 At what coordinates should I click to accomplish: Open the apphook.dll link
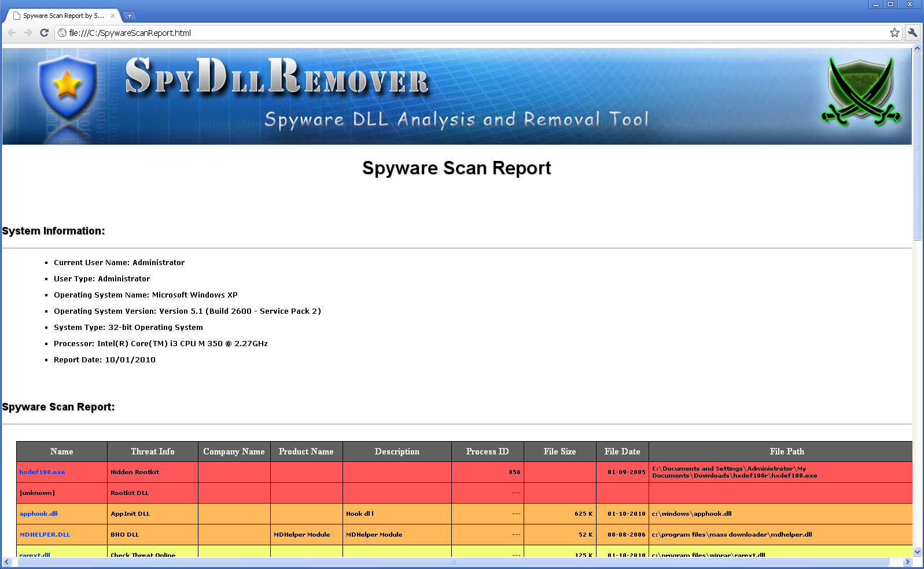coord(39,514)
